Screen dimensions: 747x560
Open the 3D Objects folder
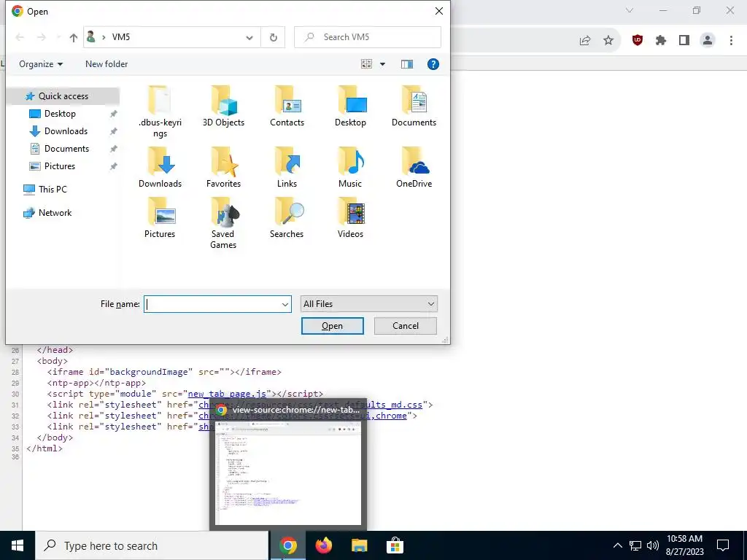pyautogui.click(x=223, y=106)
